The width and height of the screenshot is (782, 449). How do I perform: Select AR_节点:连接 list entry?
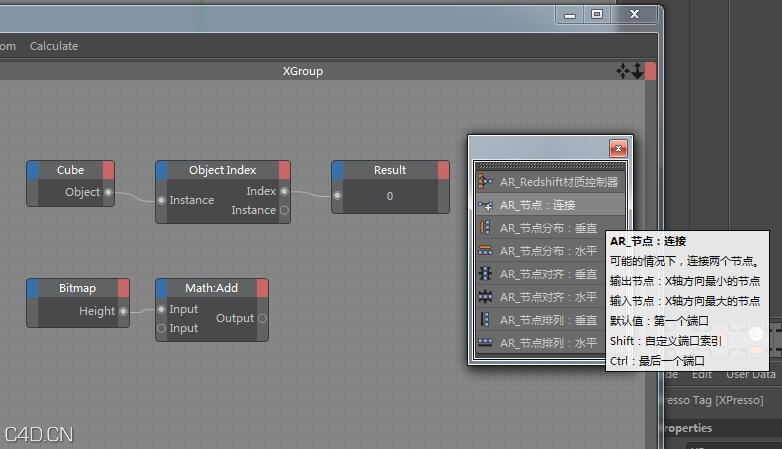pos(551,205)
